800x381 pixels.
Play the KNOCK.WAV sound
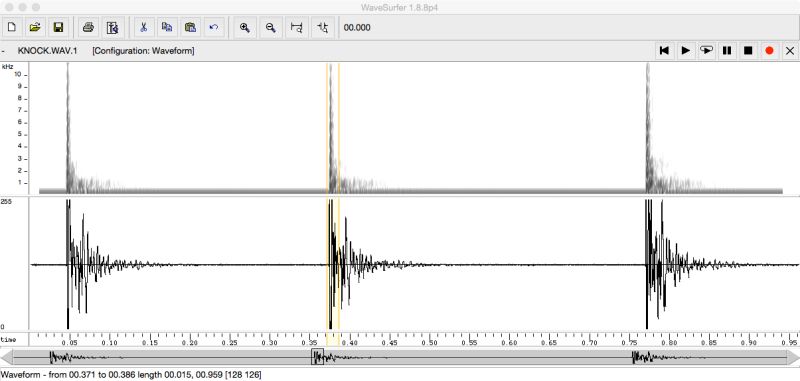pos(686,50)
